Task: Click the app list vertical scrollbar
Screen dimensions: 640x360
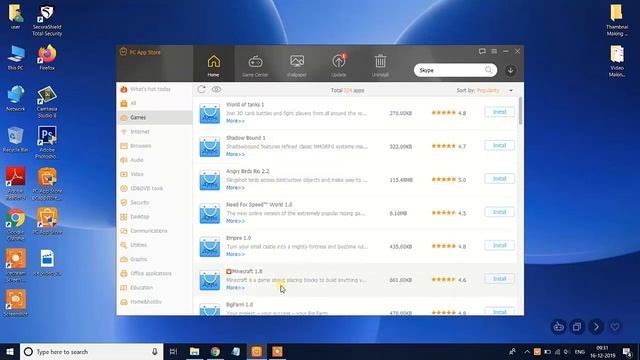Action: tap(520, 111)
